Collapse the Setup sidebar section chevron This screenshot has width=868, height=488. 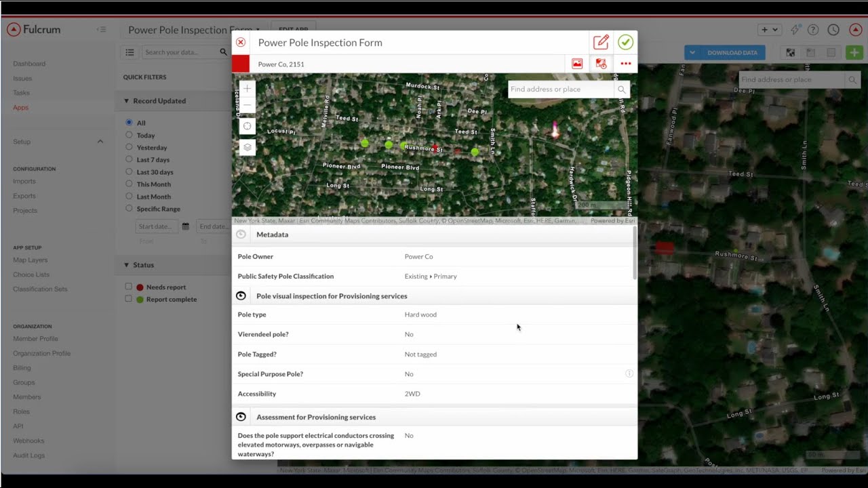[100, 142]
